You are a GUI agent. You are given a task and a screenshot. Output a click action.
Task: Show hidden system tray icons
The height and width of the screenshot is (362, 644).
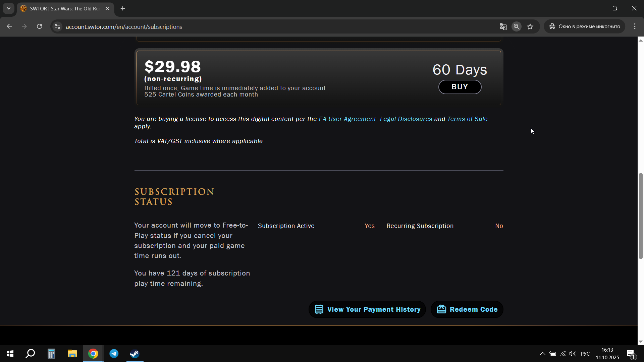(x=542, y=354)
